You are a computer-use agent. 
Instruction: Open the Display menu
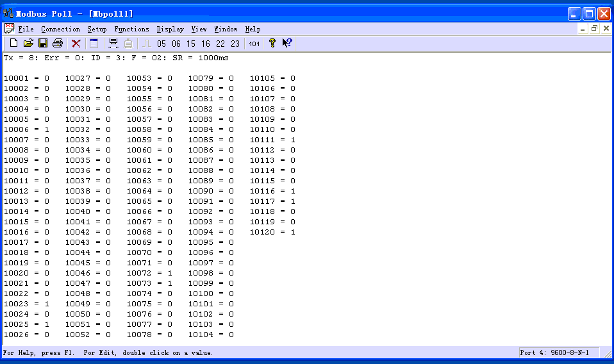pyautogui.click(x=170, y=29)
